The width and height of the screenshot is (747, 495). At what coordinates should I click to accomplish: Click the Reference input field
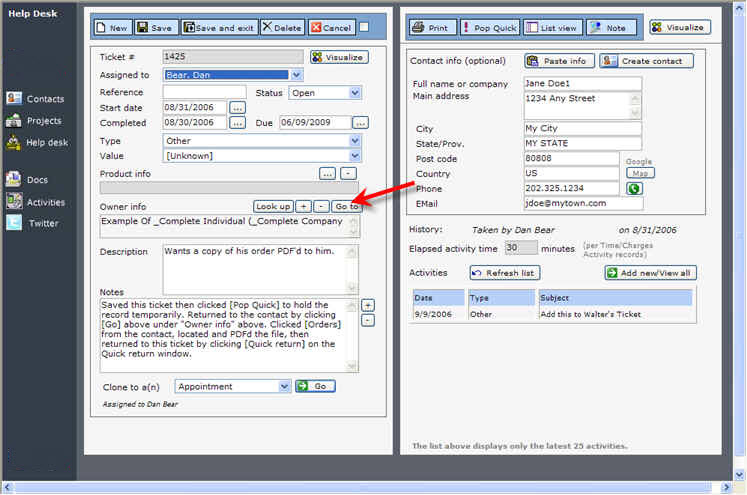(204, 92)
